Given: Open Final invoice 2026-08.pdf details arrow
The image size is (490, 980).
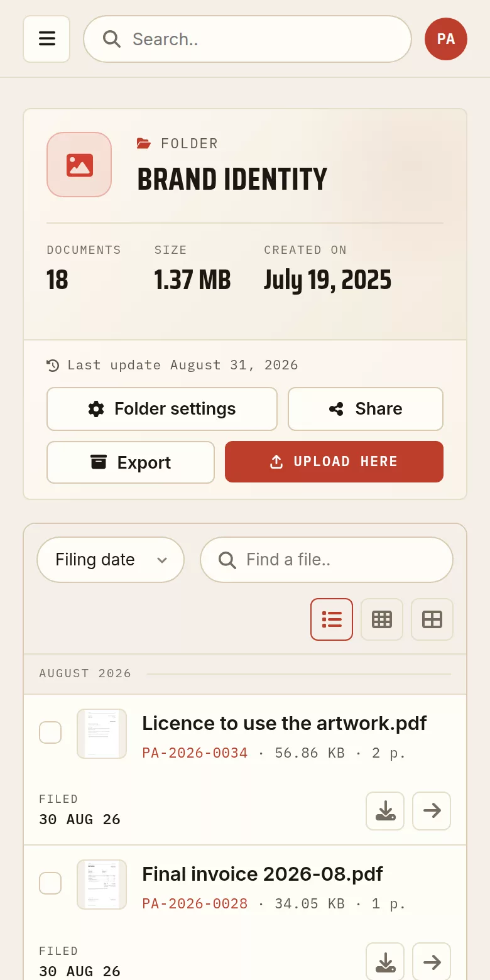Looking at the screenshot, I should coord(432,962).
